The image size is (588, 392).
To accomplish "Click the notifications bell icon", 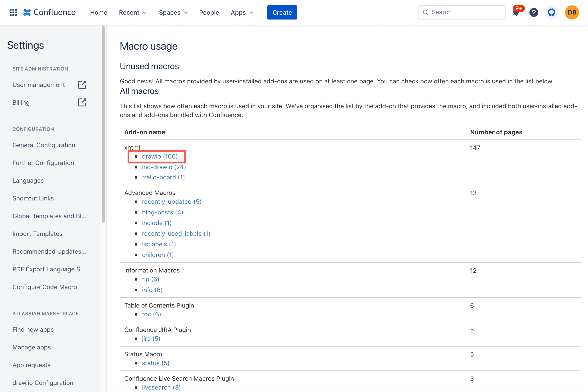I will (516, 12).
